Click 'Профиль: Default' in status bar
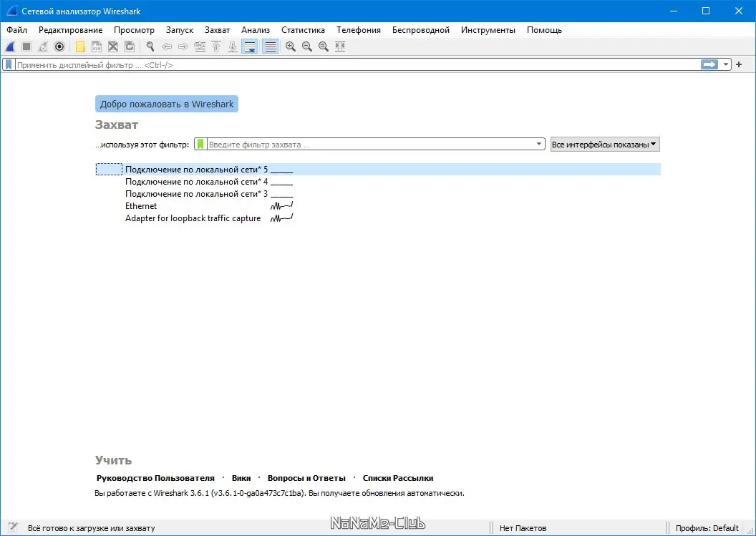This screenshot has height=536, width=756. point(707,528)
